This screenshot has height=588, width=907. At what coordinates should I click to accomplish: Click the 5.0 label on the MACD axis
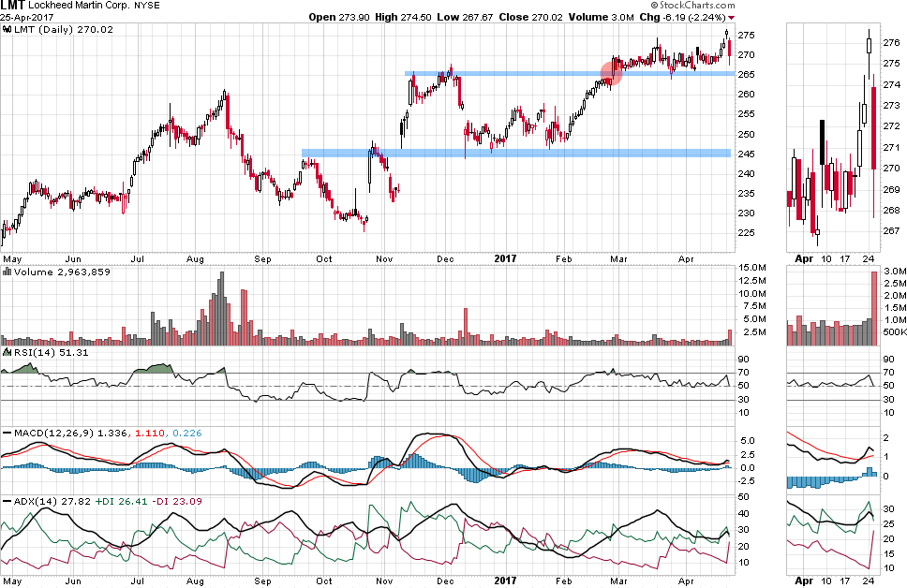pos(748,441)
